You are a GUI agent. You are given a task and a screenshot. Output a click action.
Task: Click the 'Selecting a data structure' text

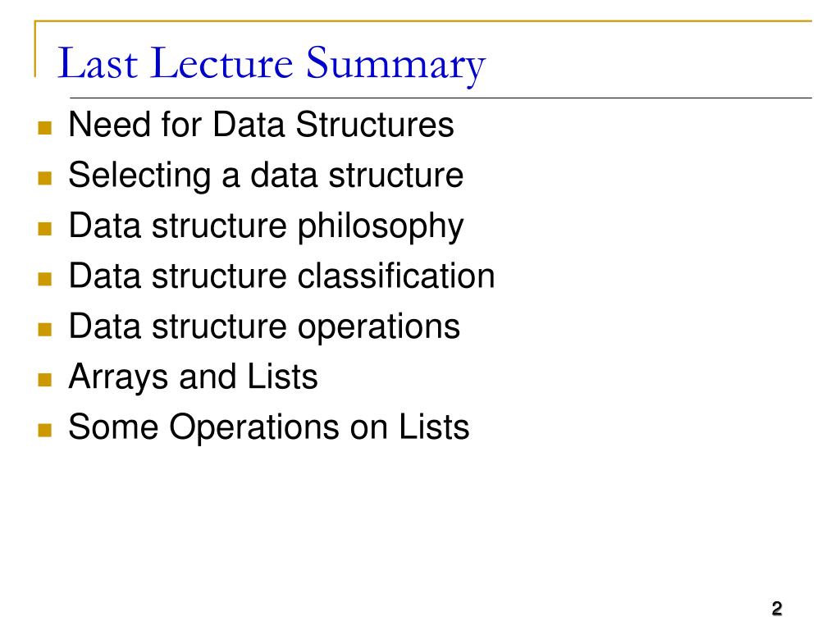click(266, 176)
